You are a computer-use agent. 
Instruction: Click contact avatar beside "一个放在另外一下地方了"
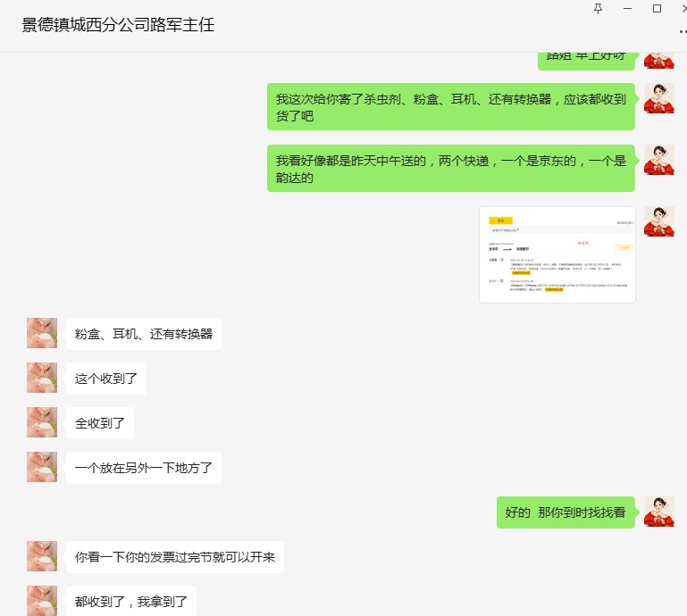[42, 467]
